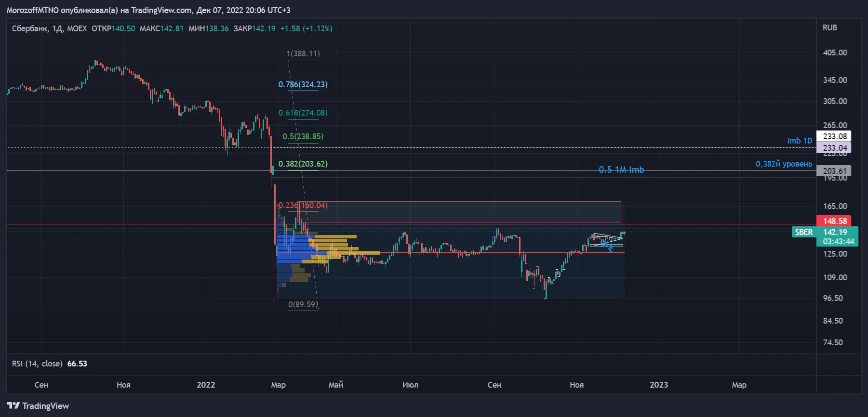Click the '0,382й уровень' annotation text
This screenshot has width=868, height=417.
coord(784,164)
